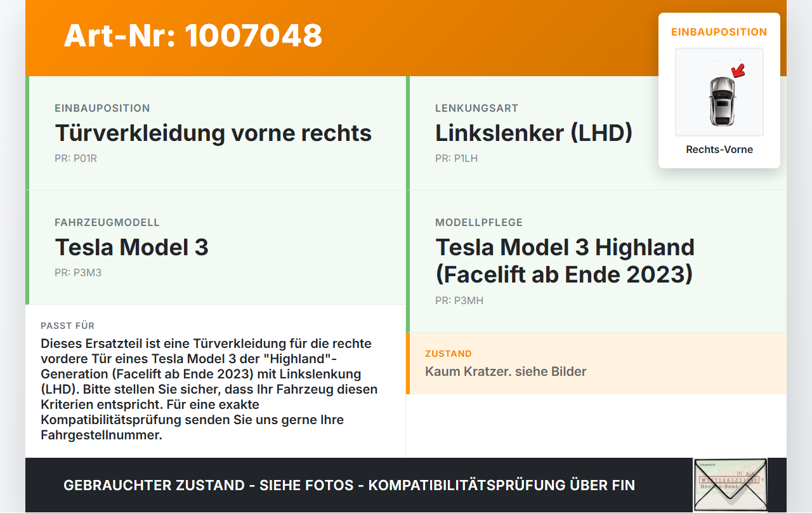
Task: Click the 'PR: P1LH' code
Action: pos(456,159)
